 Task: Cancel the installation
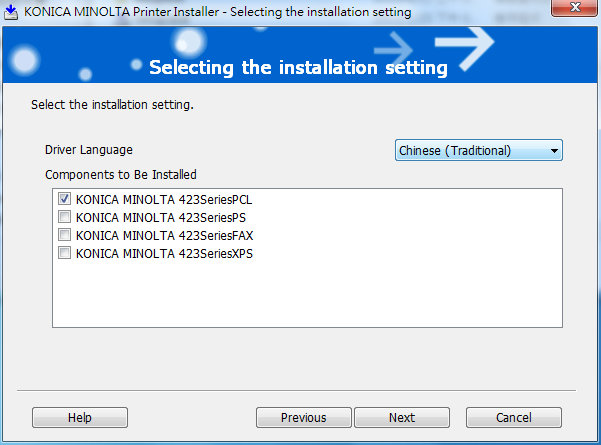(x=514, y=417)
